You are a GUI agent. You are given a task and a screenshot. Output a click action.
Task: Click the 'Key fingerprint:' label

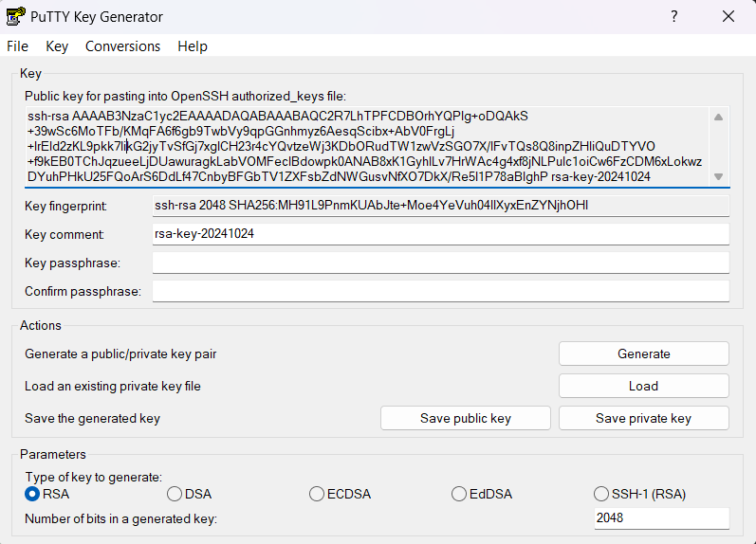click(x=66, y=207)
